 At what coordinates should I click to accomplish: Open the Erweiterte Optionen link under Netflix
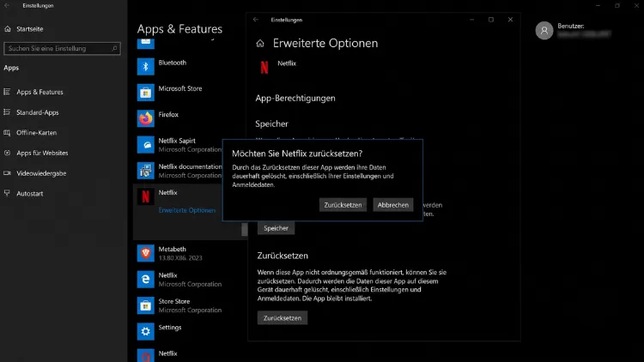tap(187, 210)
